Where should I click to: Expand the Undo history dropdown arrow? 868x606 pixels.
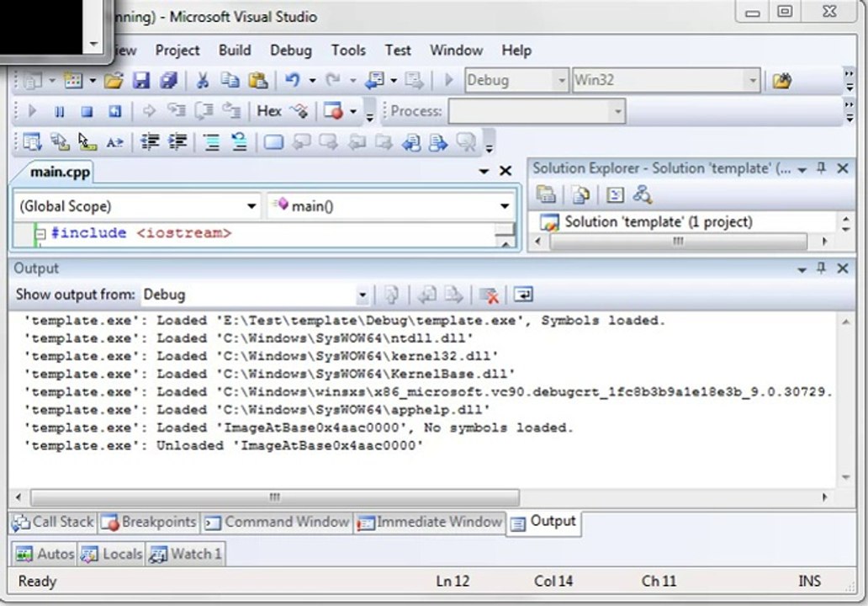pyautogui.click(x=313, y=81)
